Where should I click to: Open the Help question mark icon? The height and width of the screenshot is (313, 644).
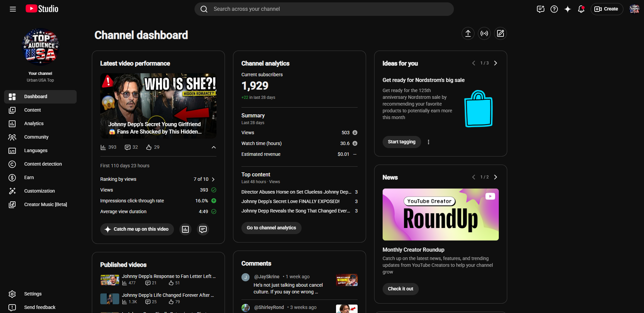554,9
